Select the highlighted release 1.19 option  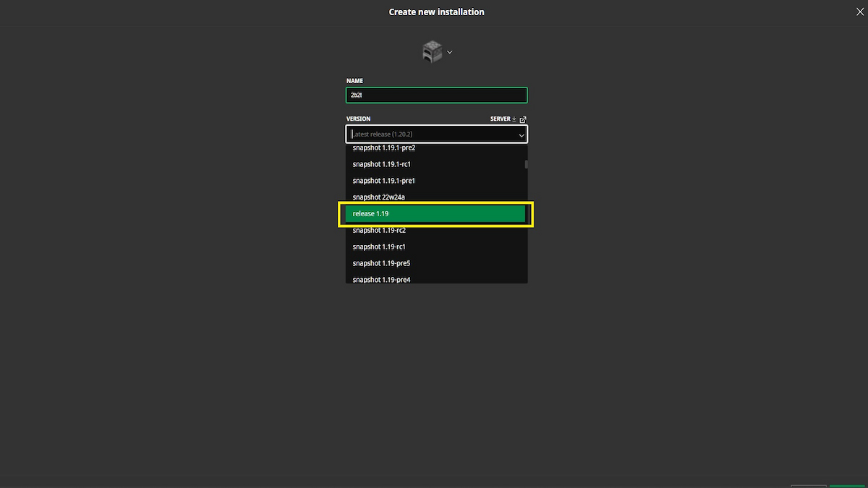pyautogui.click(x=436, y=213)
